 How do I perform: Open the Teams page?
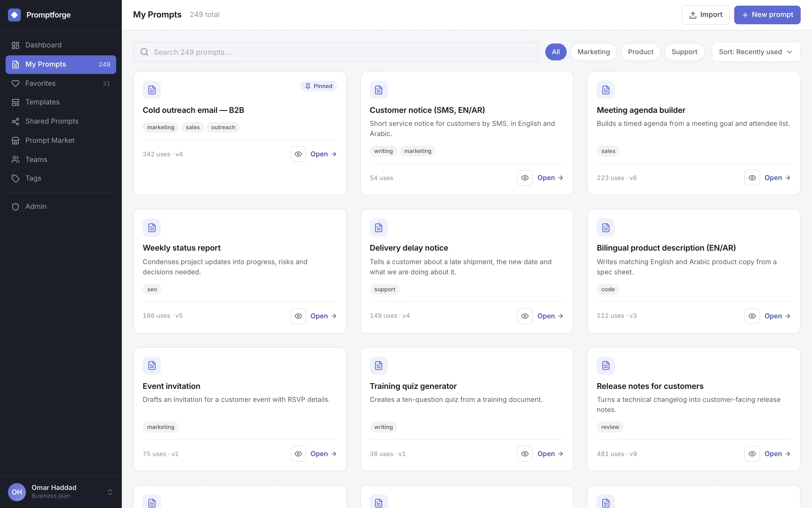61,159
